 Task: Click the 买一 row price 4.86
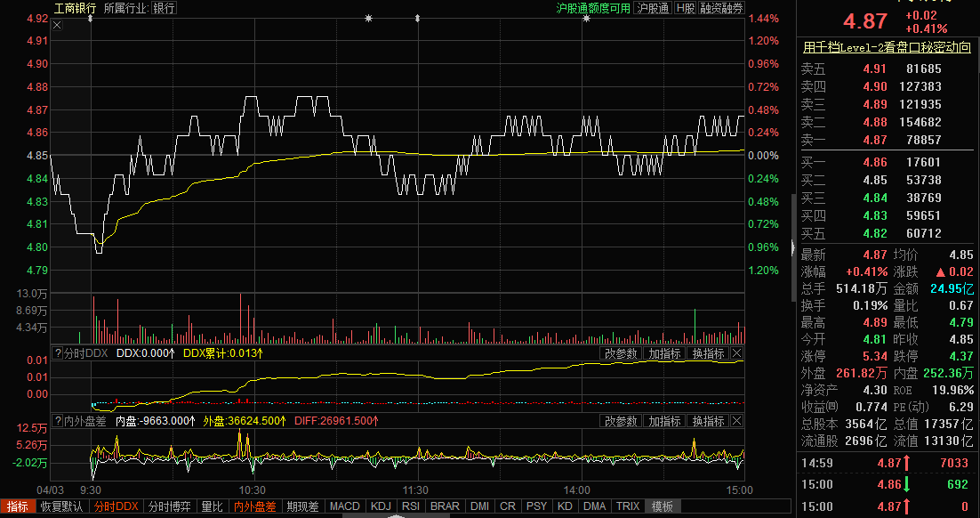tap(875, 162)
